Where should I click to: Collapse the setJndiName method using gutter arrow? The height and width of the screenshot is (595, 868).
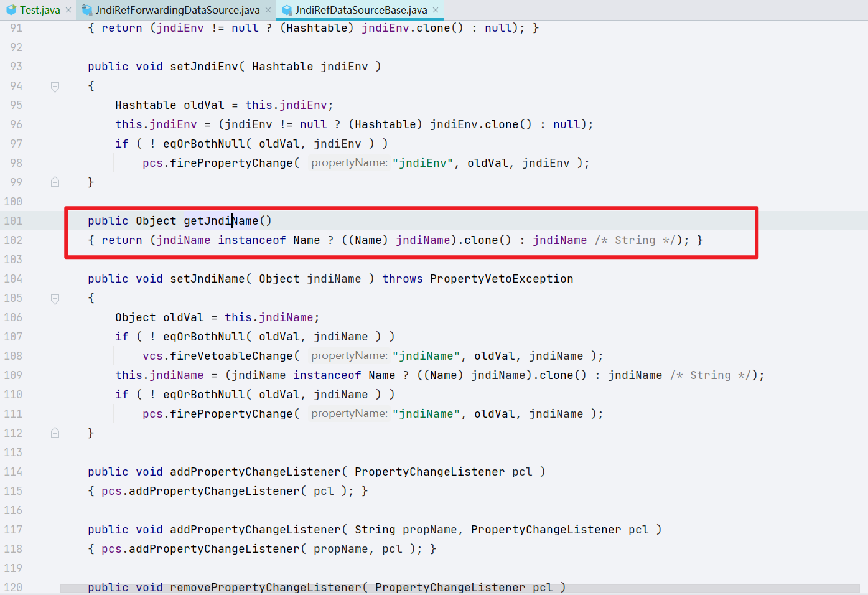55,297
